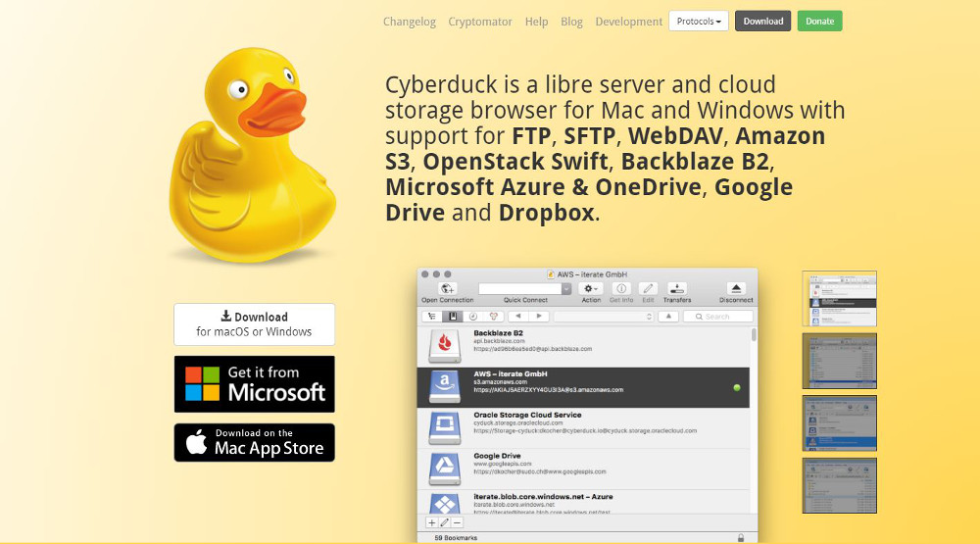The height and width of the screenshot is (544, 980).
Task: Select the AWS Amazon drive icon
Action: (x=444, y=386)
